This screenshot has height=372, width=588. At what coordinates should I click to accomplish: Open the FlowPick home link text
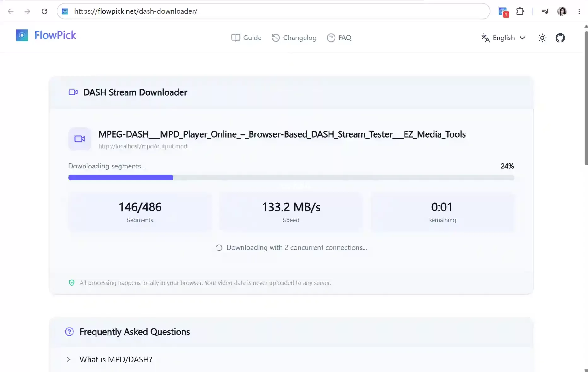point(55,35)
